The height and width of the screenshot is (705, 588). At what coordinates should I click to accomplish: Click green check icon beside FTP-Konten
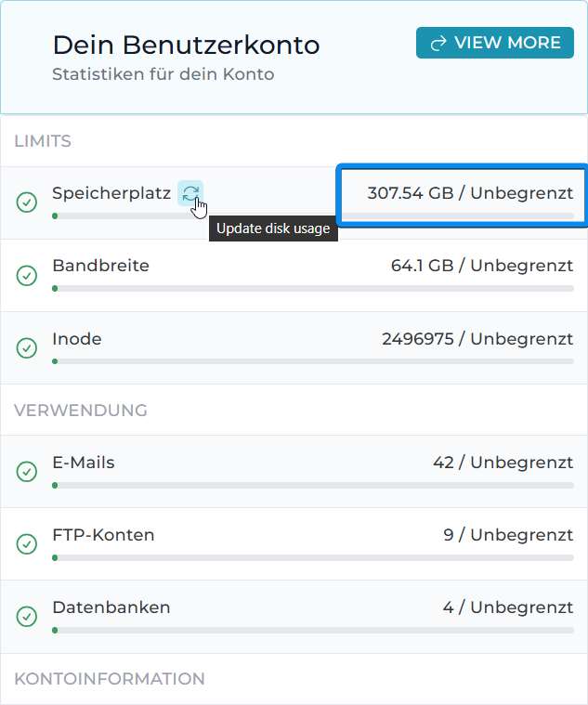tap(28, 543)
